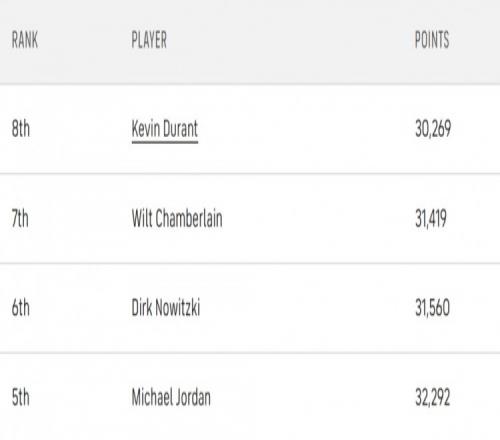Click Wilt Chamberlain's 31,419 points value

(431, 219)
